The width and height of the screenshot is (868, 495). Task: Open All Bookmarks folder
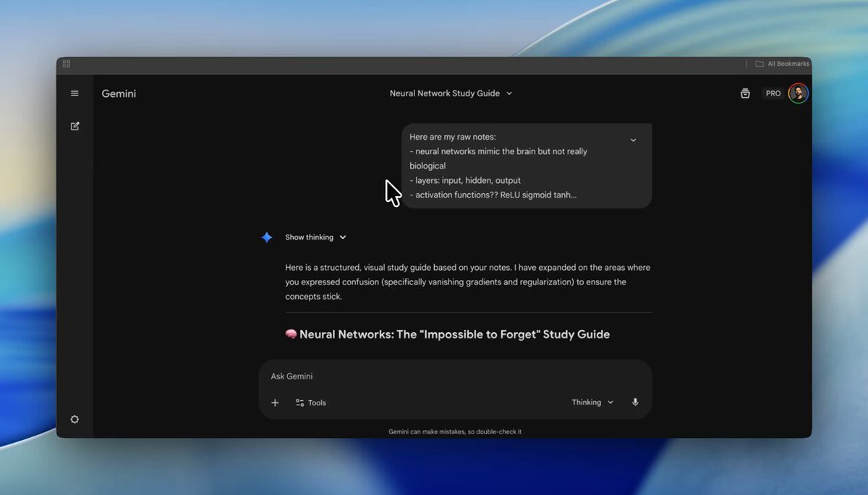click(783, 64)
